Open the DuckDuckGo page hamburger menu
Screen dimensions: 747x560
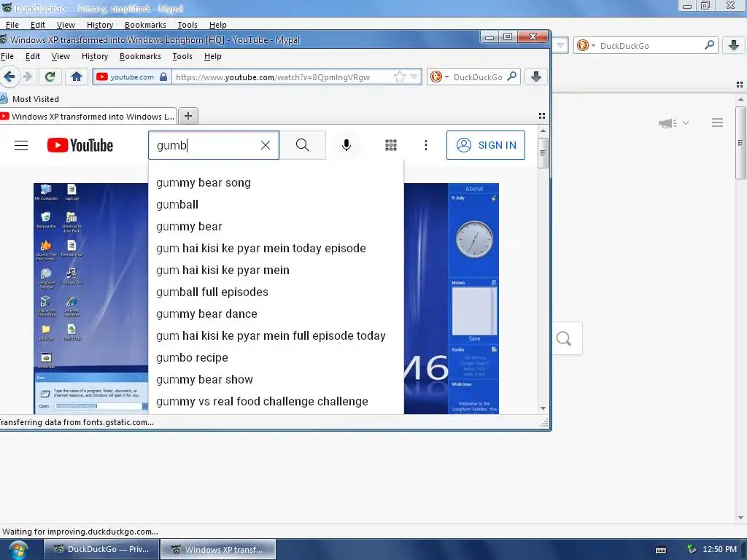pyautogui.click(x=718, y=122)
